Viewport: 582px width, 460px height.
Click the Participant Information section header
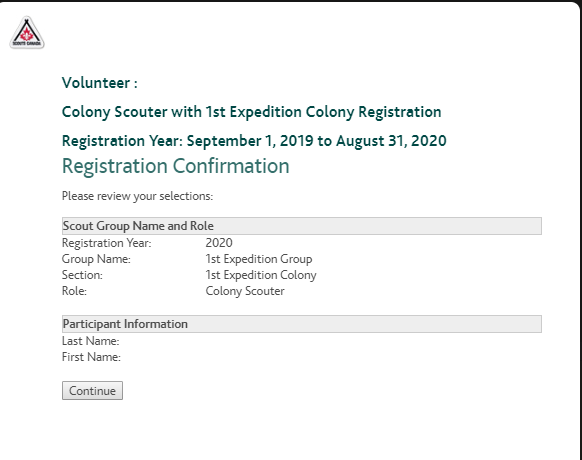point(302,324)
